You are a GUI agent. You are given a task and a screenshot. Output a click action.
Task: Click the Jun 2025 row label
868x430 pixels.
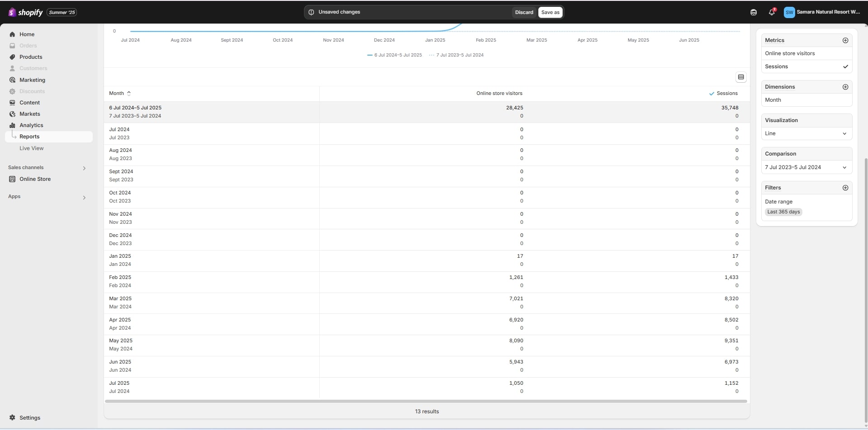tap(120, 362)
